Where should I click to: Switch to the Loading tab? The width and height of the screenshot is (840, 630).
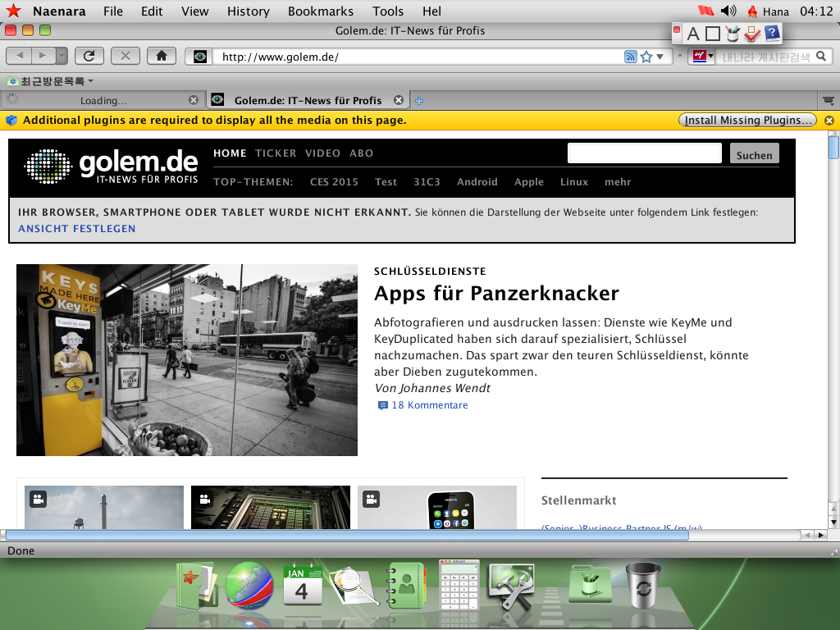pyautogui.click(x=103, y=100)
